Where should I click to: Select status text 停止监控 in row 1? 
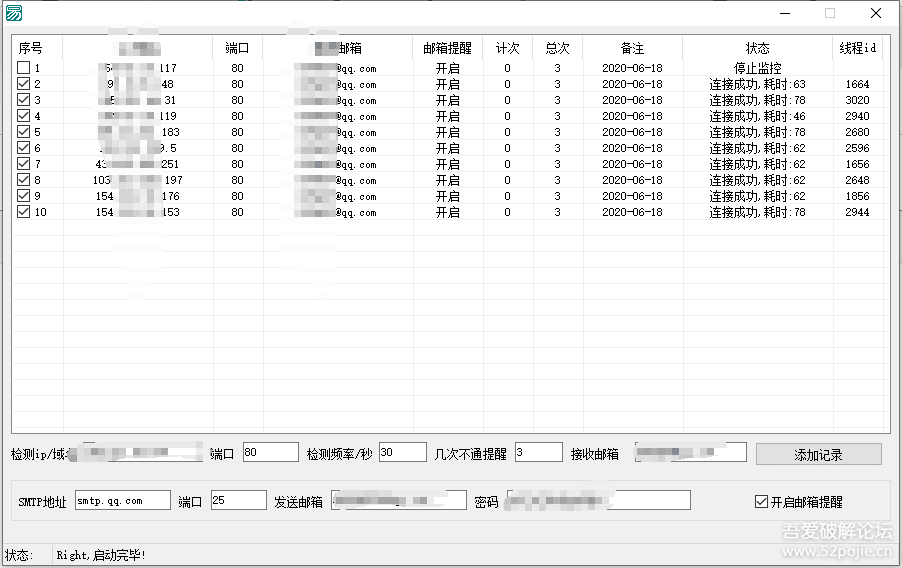(758, 68)
